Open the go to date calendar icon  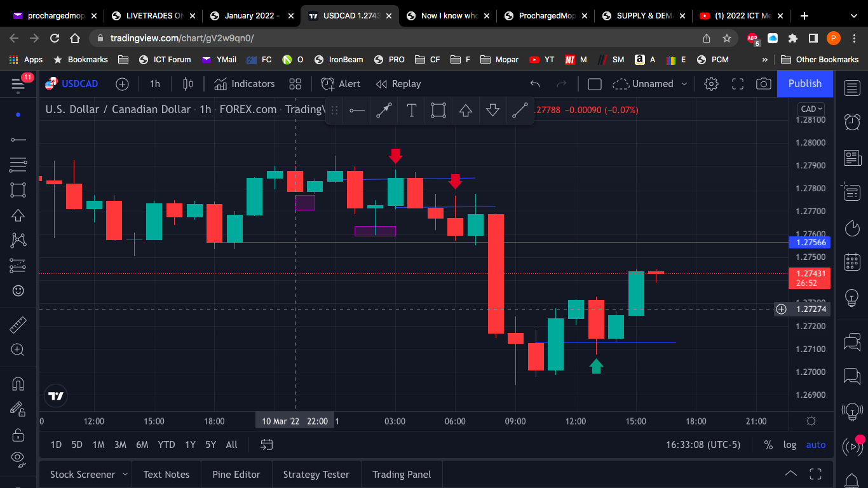(267, 445)
